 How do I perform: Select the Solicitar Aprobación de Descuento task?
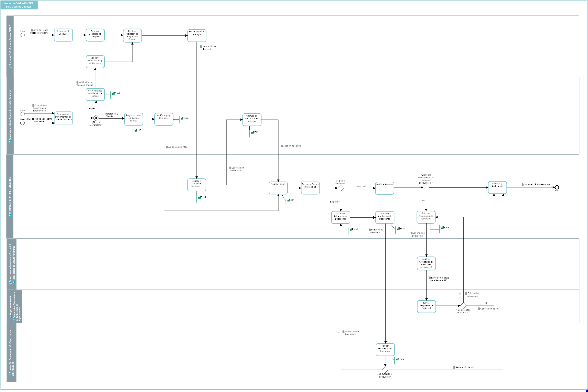coord(385,218)
